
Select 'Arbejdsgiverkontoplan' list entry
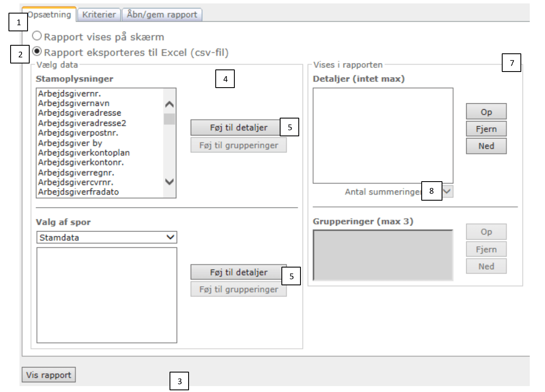coord(83,153)
